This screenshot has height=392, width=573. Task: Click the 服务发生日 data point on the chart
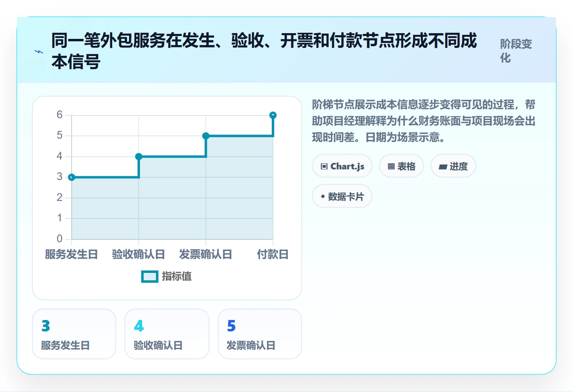(x=72, y=177)
